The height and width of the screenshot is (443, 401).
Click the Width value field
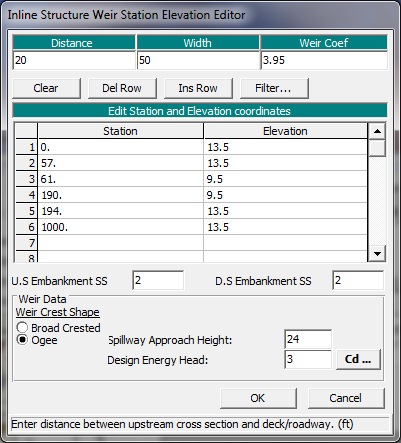198,60
